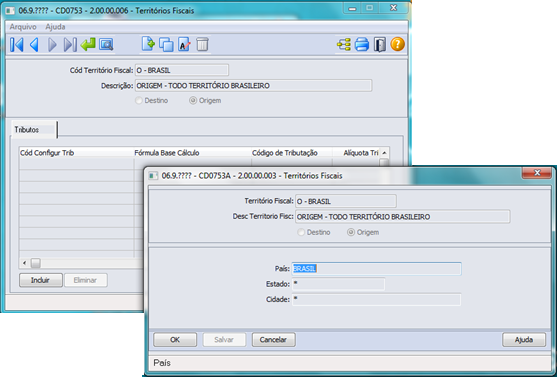The image size is (557, 377).
Task: Click Alíquota Tri column header
Action: pyautogui.click(x=356, y=153)
